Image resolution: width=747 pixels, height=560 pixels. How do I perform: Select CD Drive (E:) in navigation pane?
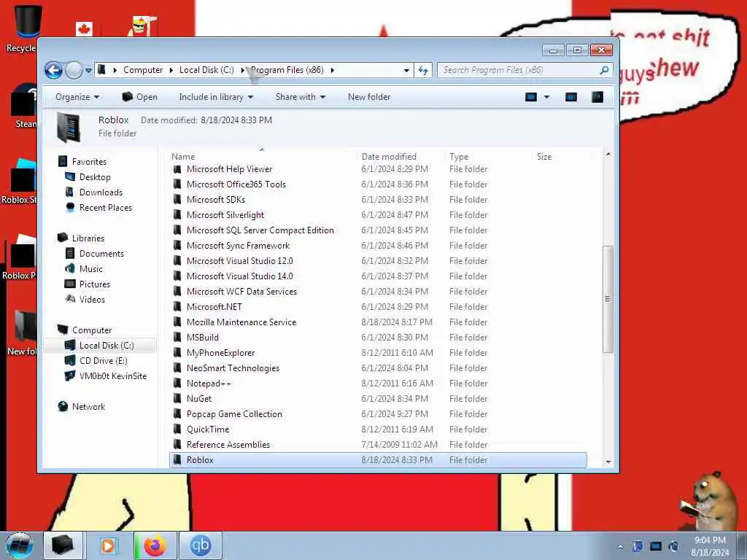tap(103, 360)
